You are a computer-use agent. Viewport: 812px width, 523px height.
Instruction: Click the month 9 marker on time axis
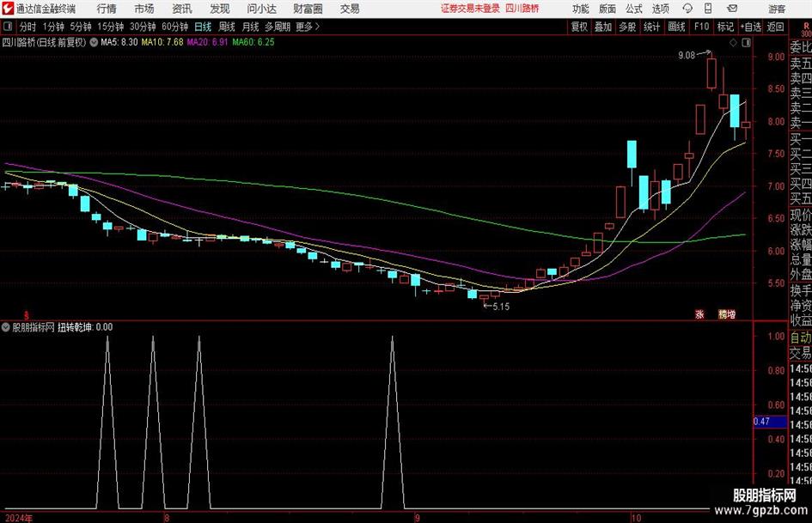(418, 518)
